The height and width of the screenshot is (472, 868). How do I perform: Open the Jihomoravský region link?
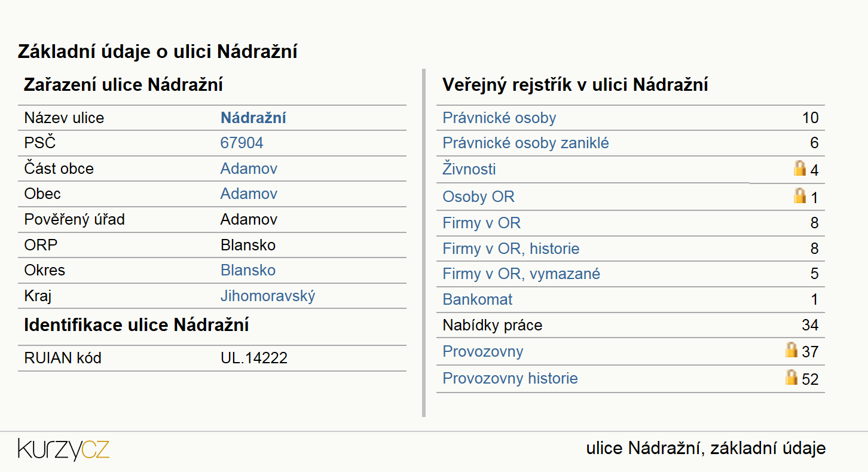(268, 296)
